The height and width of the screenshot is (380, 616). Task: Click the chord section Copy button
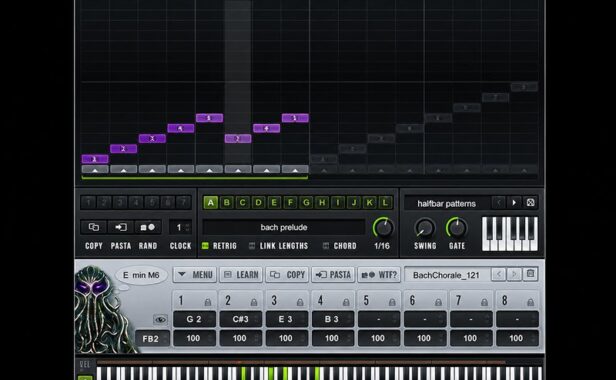click(x=287, y=274)
